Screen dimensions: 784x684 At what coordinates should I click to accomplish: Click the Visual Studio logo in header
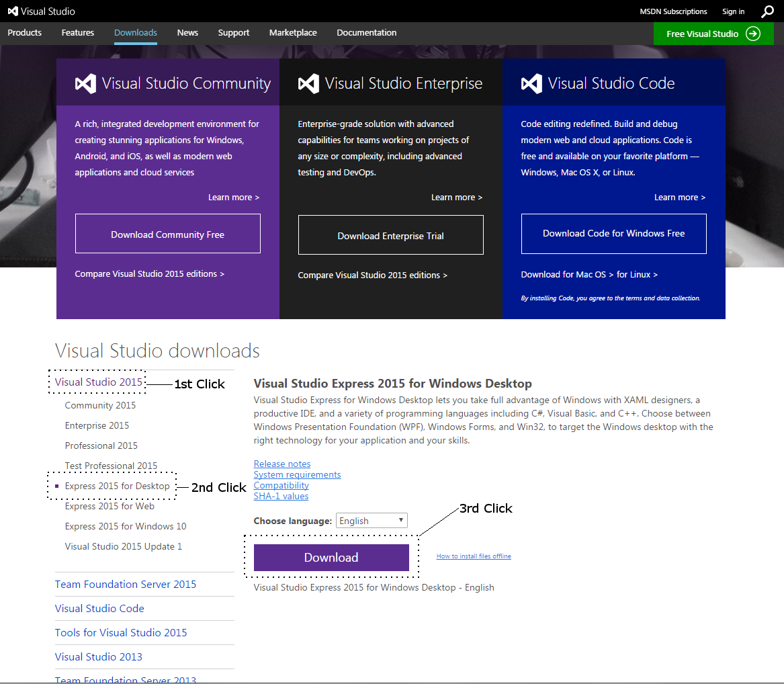click(x=42, y=11)
